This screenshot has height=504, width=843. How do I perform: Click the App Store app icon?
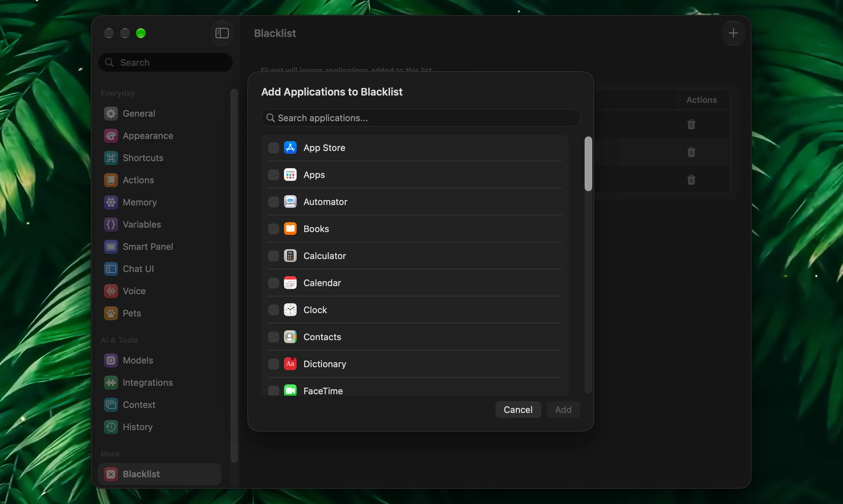click(x=290, y=148)
